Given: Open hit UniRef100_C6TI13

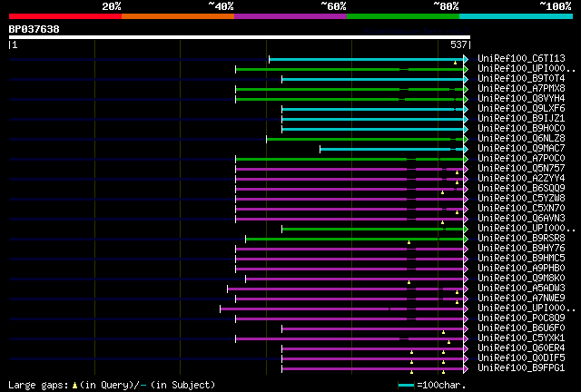Looking at the screenshot, I should point(521,59).
